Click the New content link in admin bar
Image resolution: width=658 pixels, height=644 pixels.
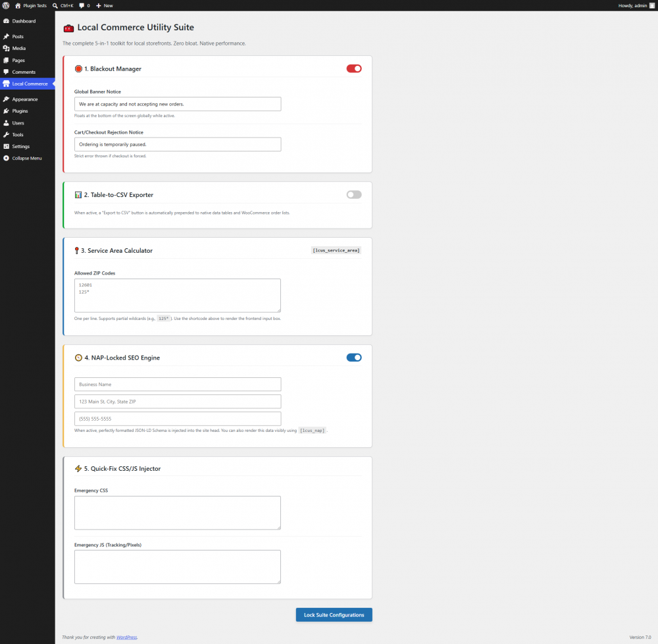click(105, 5)
